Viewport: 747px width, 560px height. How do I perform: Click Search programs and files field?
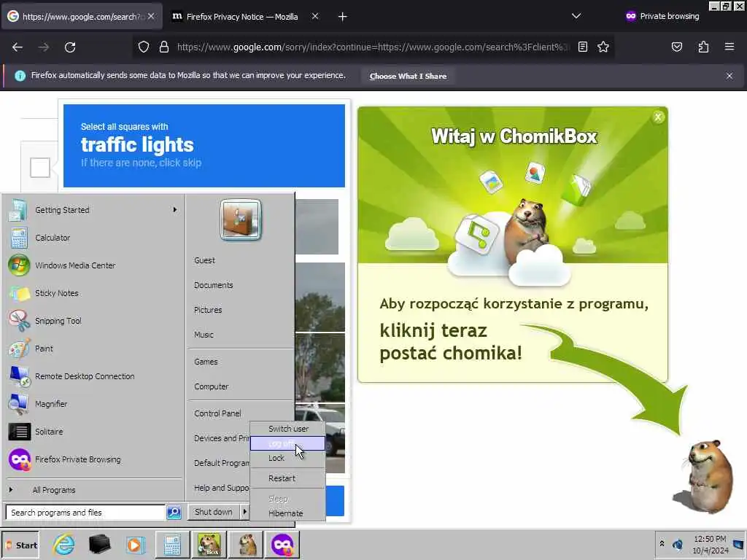[86, 513]
